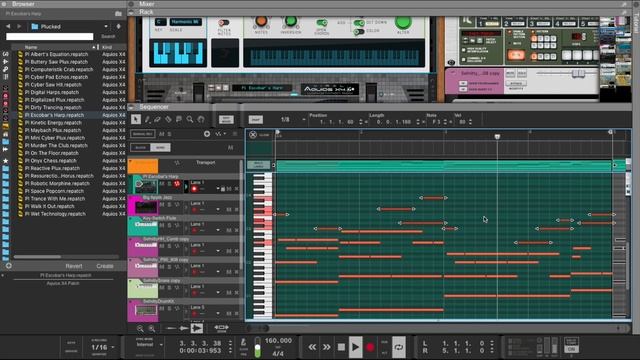
Task: Click the Revert button in browser
Action: coord(74,266)
